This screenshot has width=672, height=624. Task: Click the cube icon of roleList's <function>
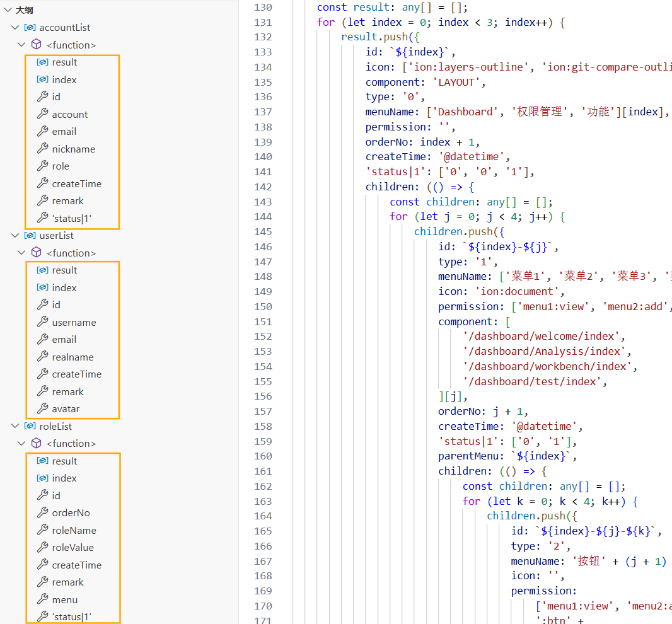click(37, 443)
